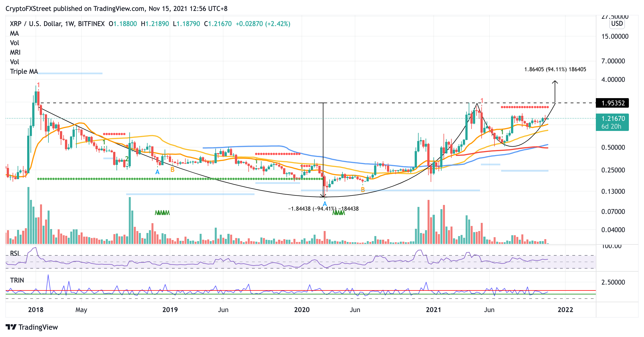Select the MA indicator label
This screenshot has height=337, width=644.
(x=14, y=33)
